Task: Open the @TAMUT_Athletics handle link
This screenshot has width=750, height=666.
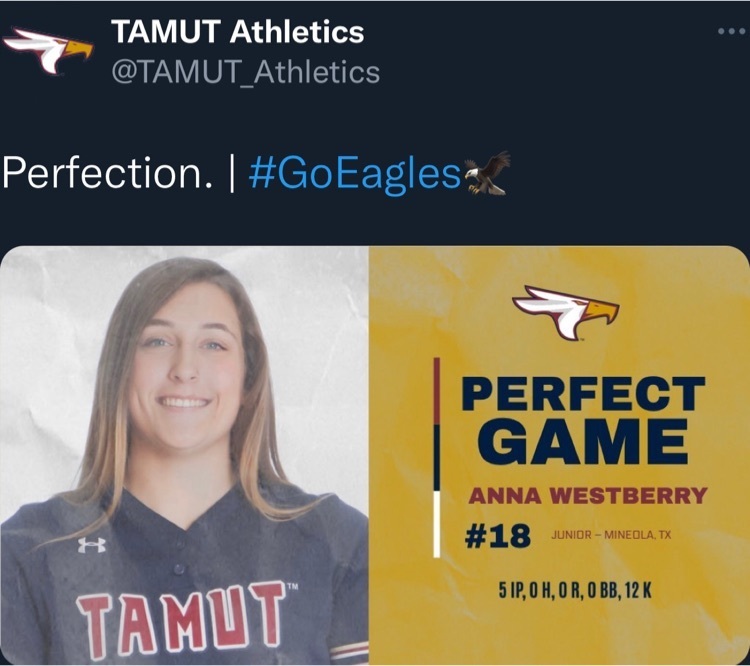Action: [x=246, y=72]
